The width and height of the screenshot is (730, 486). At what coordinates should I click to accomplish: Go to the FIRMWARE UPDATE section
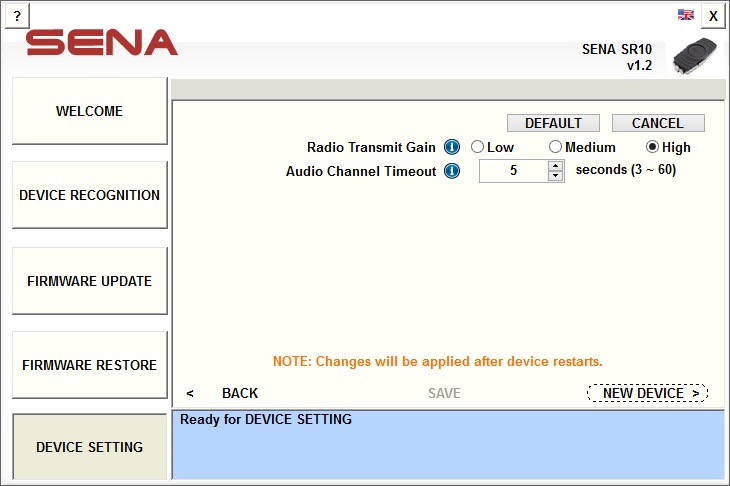[x=89, y=281]
